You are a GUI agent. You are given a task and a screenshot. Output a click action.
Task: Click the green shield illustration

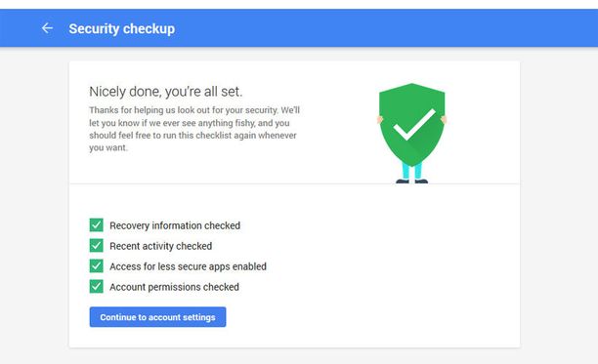[x=412, y=125]
